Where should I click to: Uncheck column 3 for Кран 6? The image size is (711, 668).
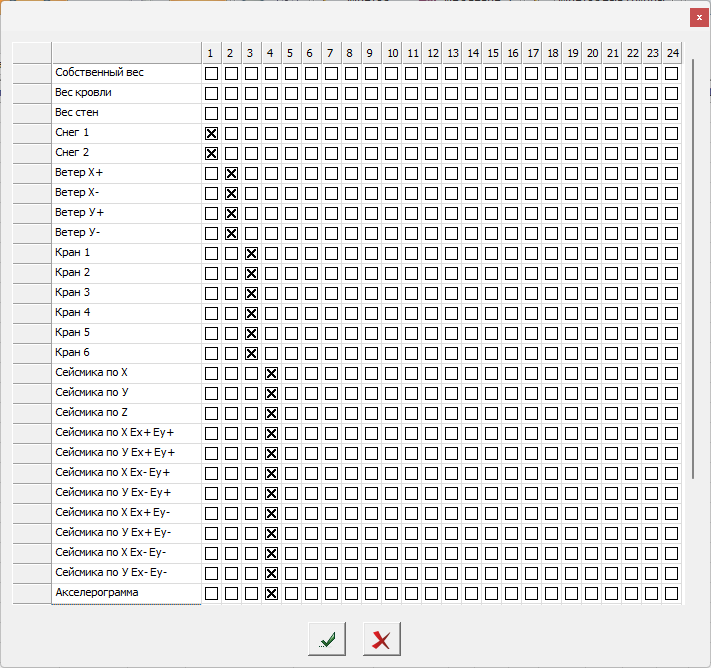[251, 353]
